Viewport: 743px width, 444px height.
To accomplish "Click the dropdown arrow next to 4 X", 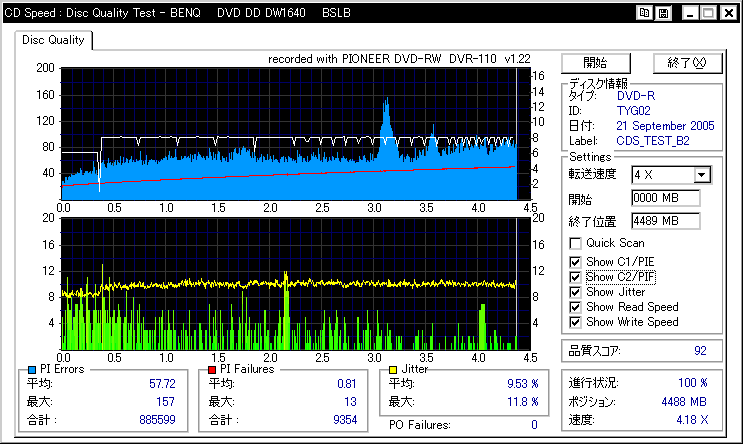I will pos(702,175).
